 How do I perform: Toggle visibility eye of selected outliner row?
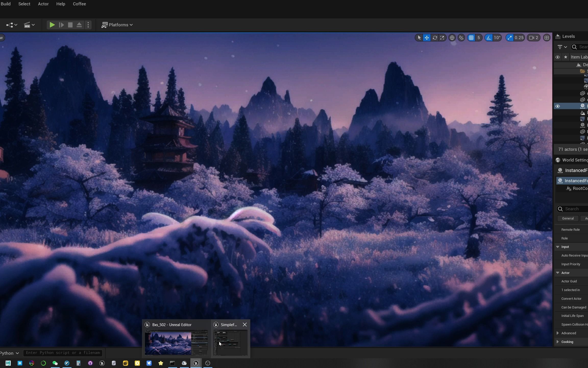(558, 106)
